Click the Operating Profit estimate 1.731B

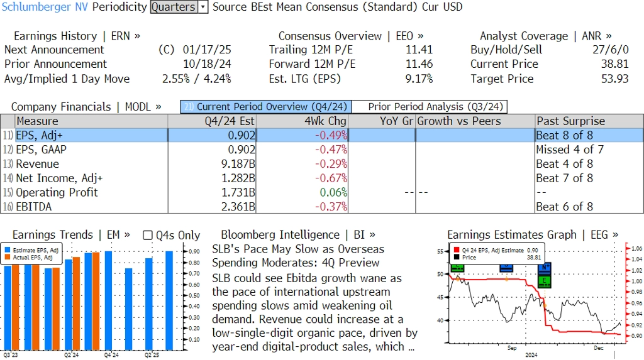point(238,192)
